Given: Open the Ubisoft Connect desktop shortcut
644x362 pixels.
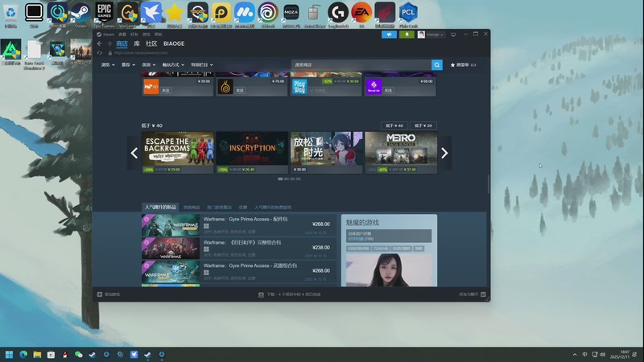Looking at the screenshot, I should pos(268,14).
